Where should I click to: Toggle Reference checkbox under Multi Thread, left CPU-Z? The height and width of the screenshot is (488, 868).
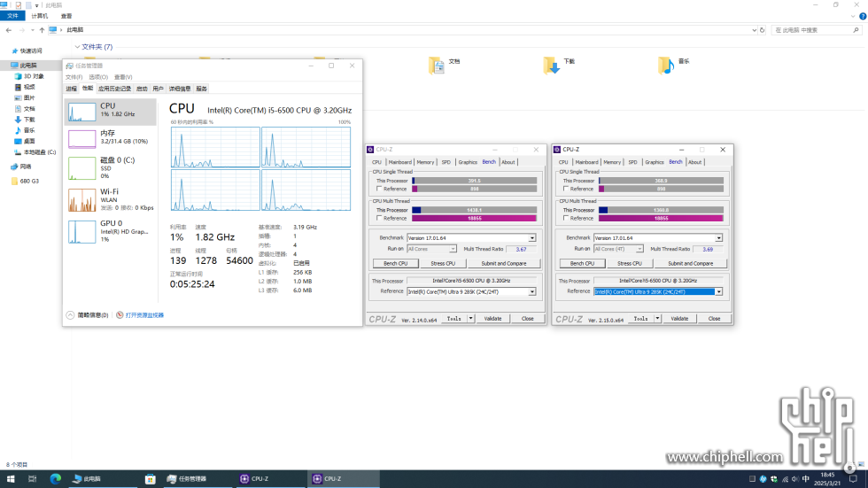pyautogui.click(x=379, y=219)
